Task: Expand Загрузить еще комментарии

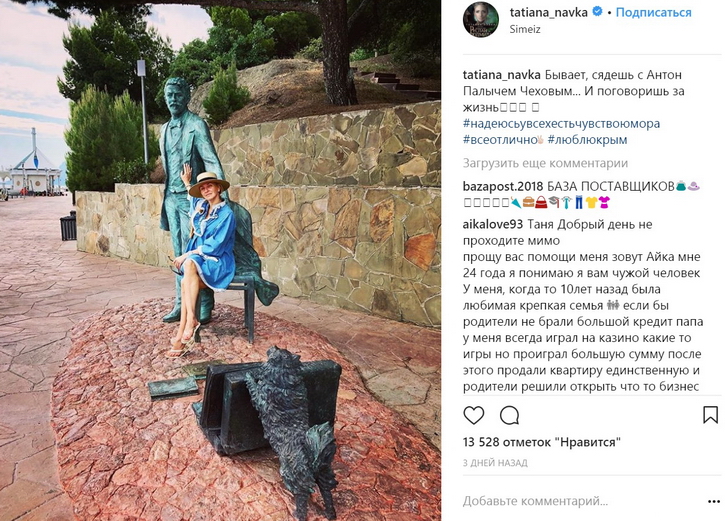Action: coord(545,163)
